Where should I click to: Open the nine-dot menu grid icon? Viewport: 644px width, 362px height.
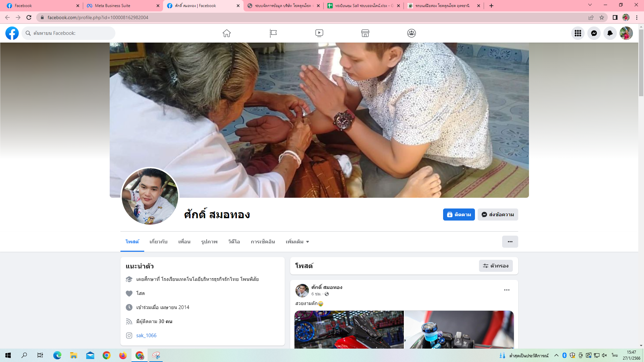click(578, 33)
